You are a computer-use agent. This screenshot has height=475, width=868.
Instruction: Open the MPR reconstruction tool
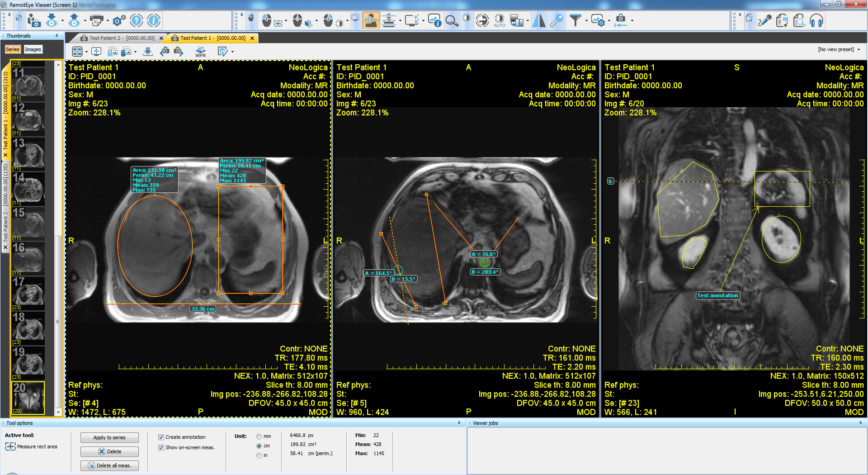pos(200,52)
